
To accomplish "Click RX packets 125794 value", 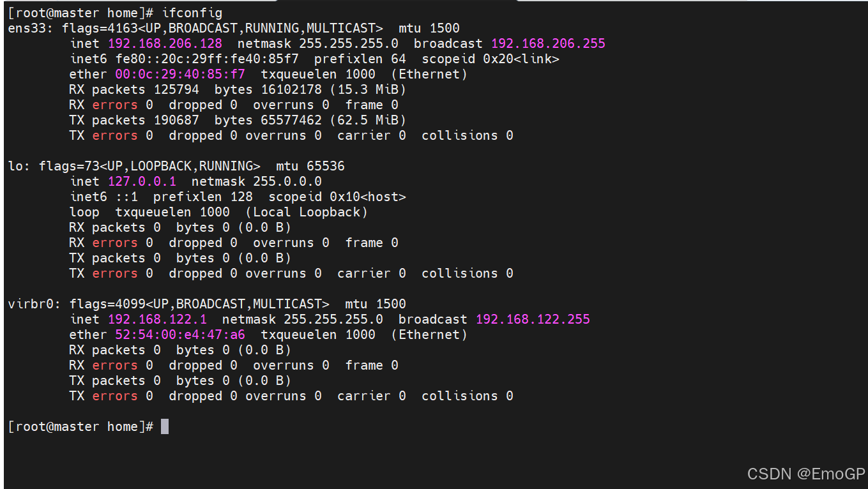I will [176, 89].
